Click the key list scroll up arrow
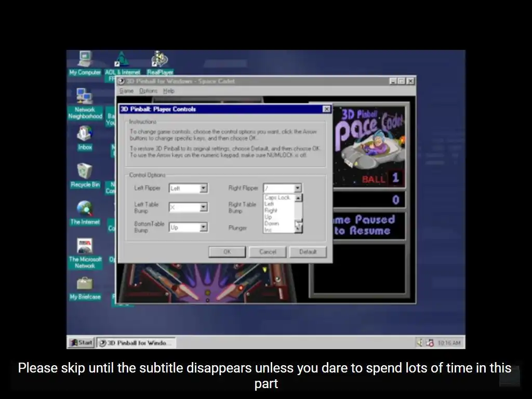The height and width of the screenshot is (399, 532). (298, 198)
